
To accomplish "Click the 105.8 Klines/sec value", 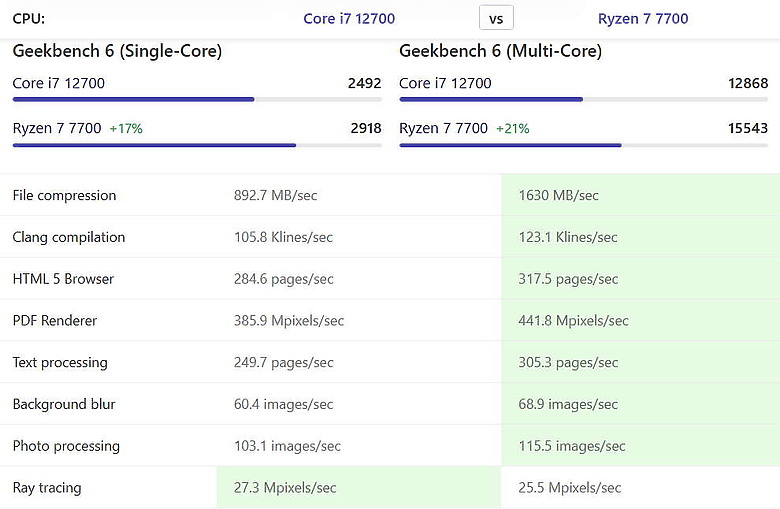I will 283,237.
